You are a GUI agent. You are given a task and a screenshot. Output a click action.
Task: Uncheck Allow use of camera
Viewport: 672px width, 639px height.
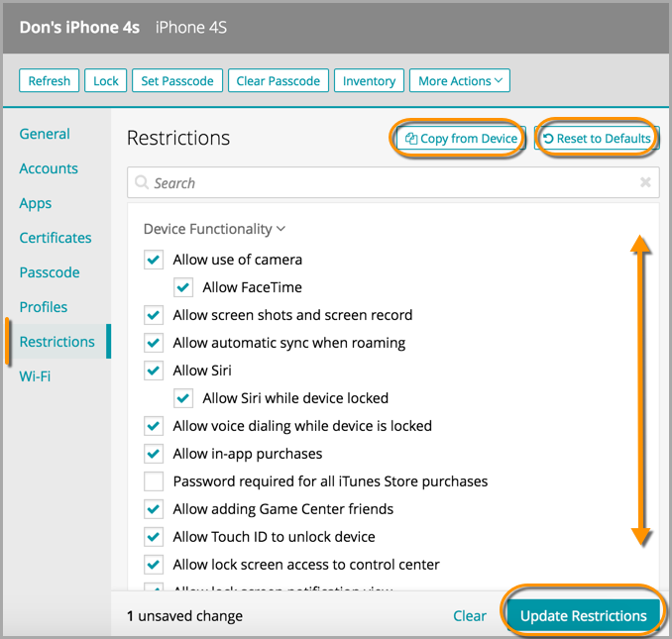[154, 260]
